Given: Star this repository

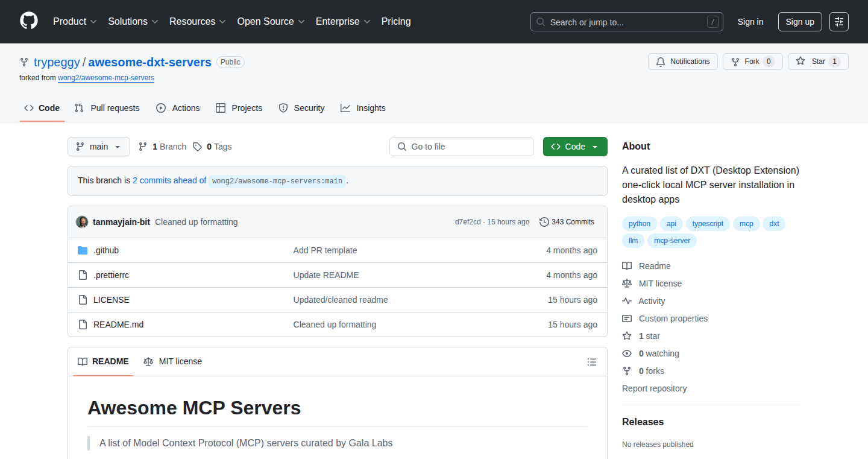Looking at the screenshot, I should coord(818,62).
